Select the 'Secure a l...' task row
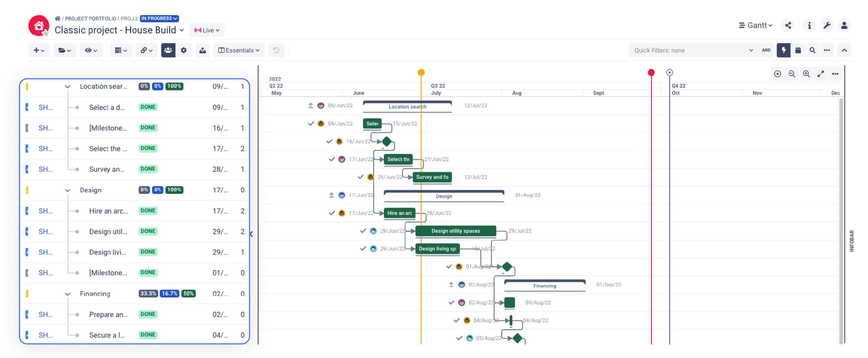 pyautogui.click(x=135, y=335)
